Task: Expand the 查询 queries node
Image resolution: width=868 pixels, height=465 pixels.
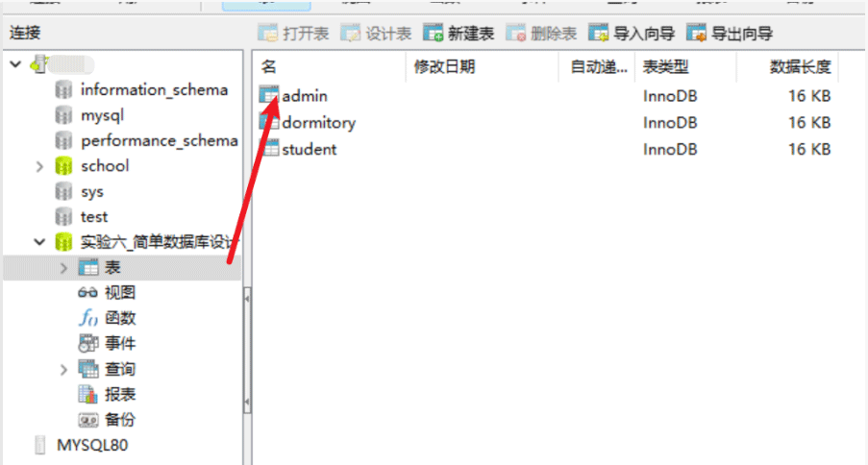Action: pyautogui.click(x=63, y=369)
